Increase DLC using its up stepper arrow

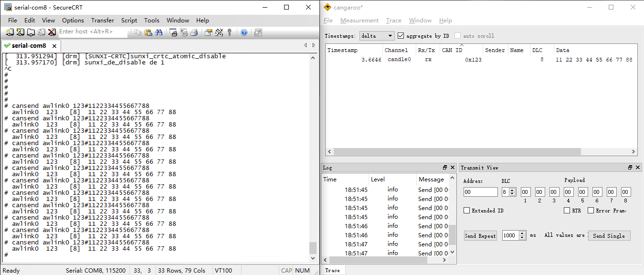[511, 189]
